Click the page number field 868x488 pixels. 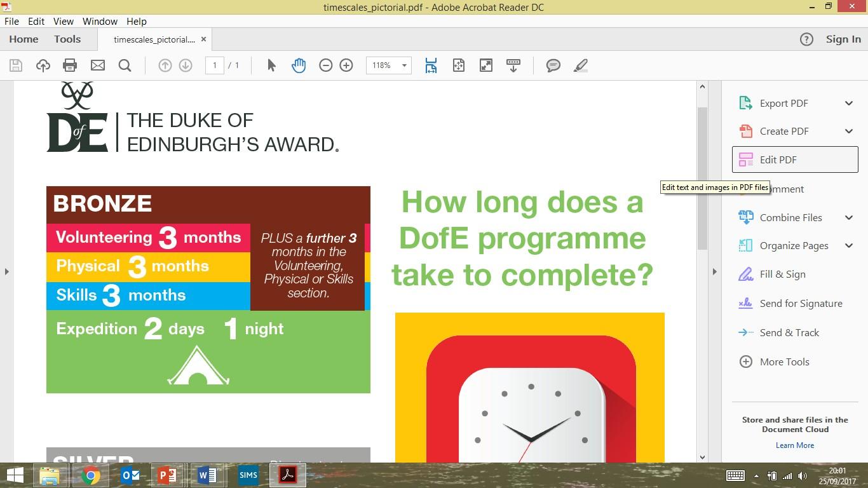(x=215, y=65)
